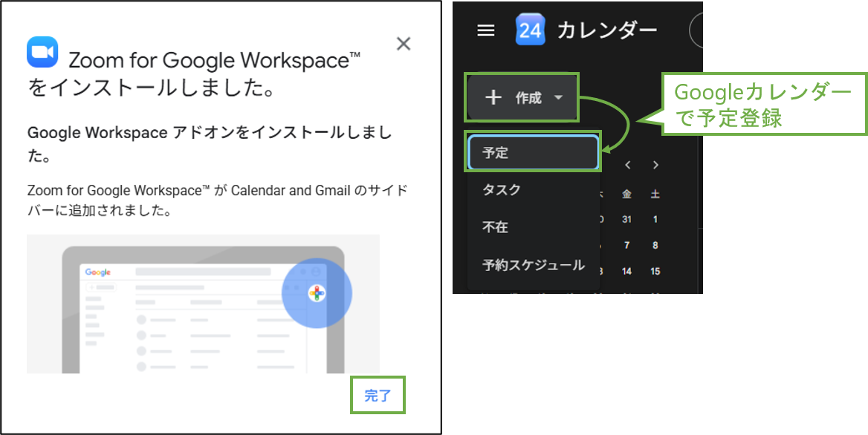Select date 15 in the mini calendar
This screenshot has width=868, height=435.
click(655, 271)
